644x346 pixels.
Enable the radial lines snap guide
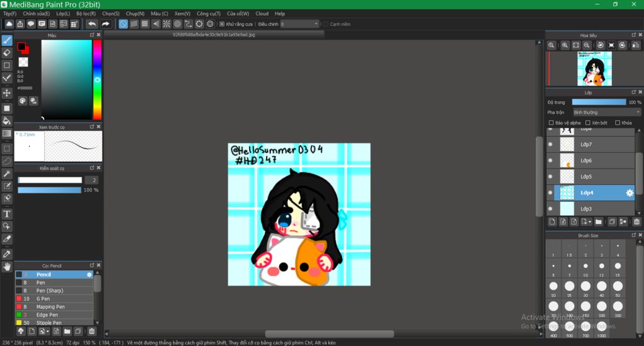[166, 25]
